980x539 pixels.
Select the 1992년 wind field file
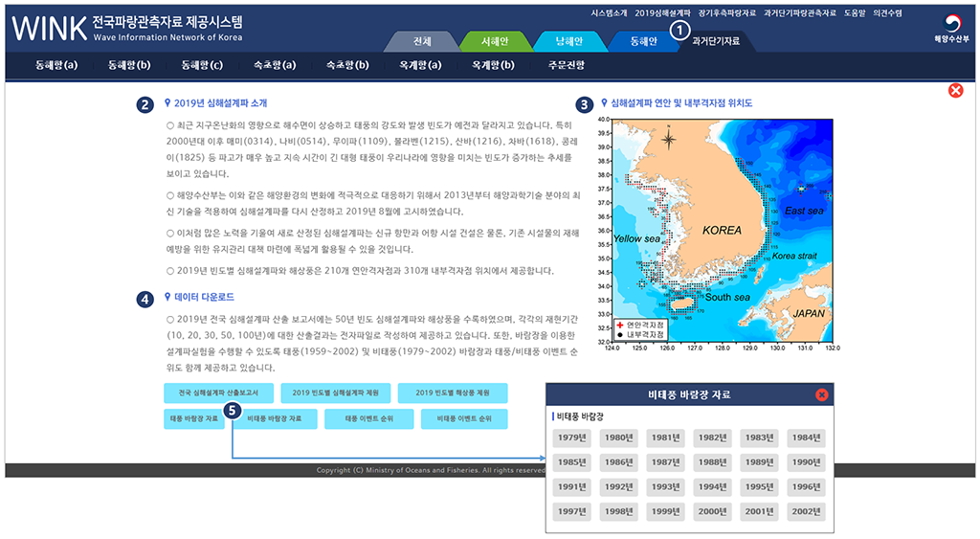(619, 486)
